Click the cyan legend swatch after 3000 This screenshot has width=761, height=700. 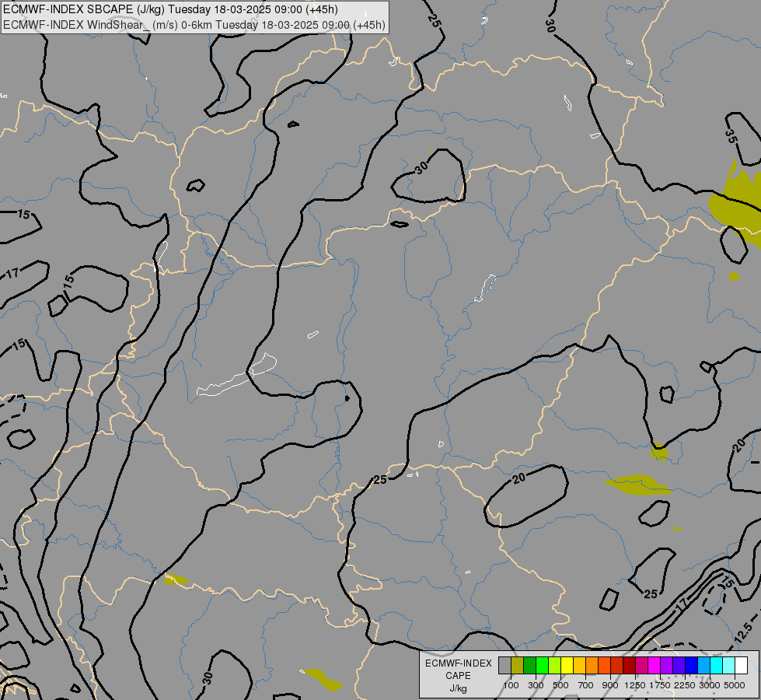click(717, 665)
